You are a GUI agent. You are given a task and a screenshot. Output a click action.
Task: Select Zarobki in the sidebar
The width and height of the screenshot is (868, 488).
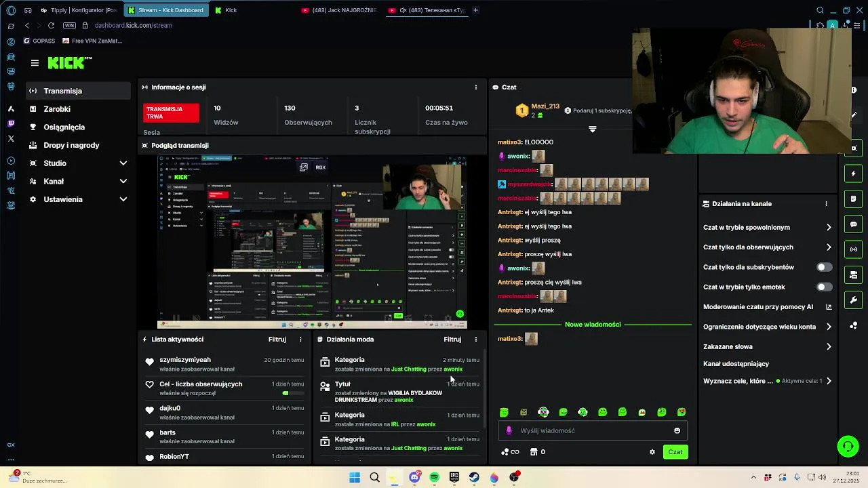pyautogui.click(x=79, y=109)
